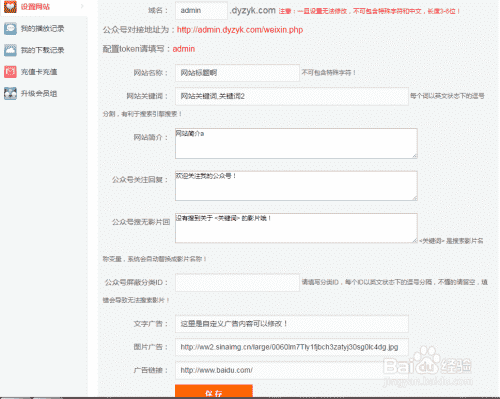Open the admin.dyzyk.com/weixin.php link
Image resolution: width=500 pixels, height=399 pixels.
coord(240,30)
